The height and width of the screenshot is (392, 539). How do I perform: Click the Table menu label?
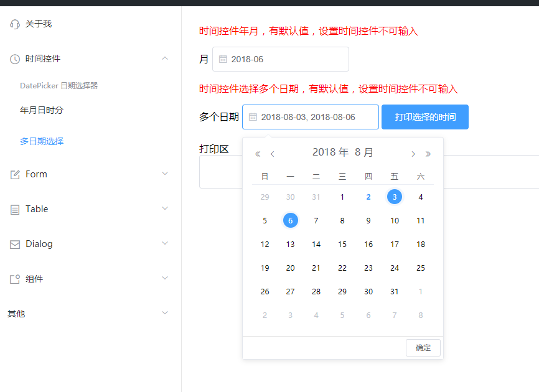(x=37, y=209)
